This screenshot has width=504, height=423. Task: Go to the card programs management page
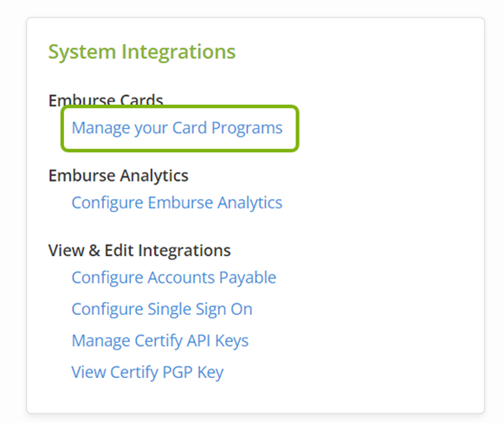click(177, 128)
